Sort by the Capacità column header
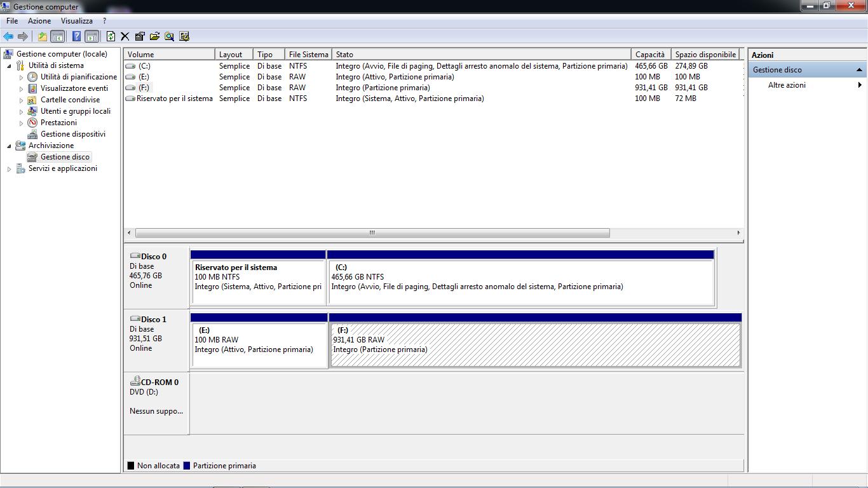 coord(651,55)
